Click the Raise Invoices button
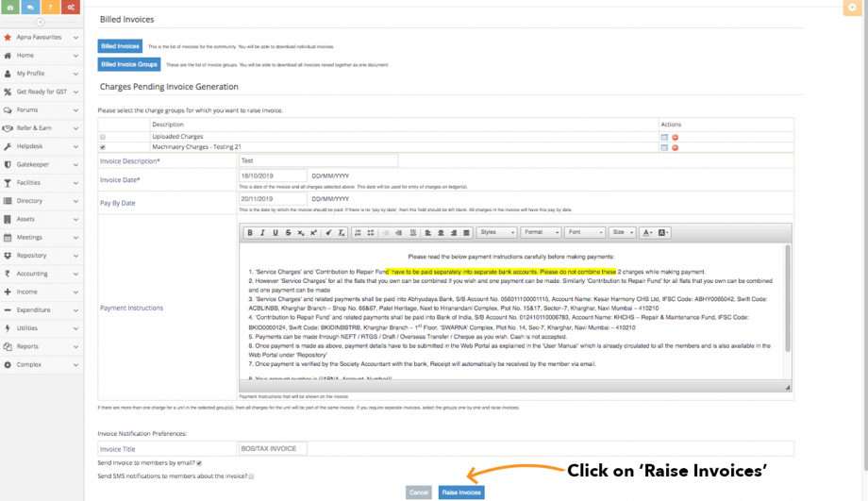Image resolution: width=868 pixels, height=501 pixels. pyautogui.click(x=461, y=493)
